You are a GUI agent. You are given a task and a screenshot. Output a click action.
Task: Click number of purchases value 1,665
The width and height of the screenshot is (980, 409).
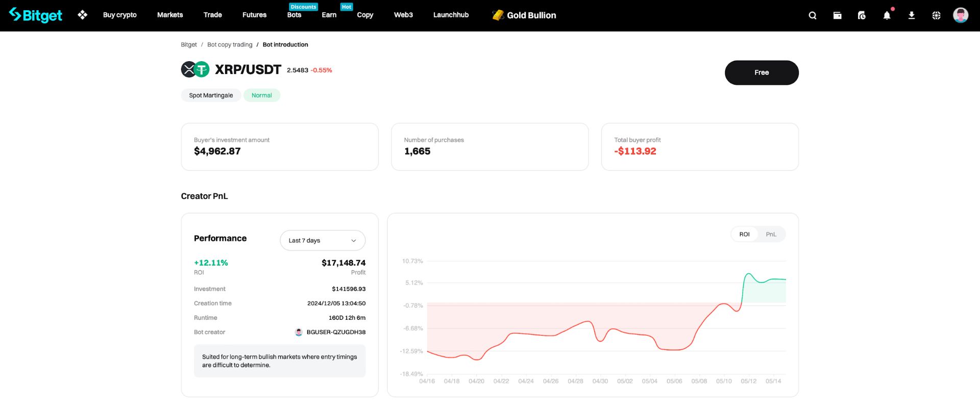tap(418, 151)
